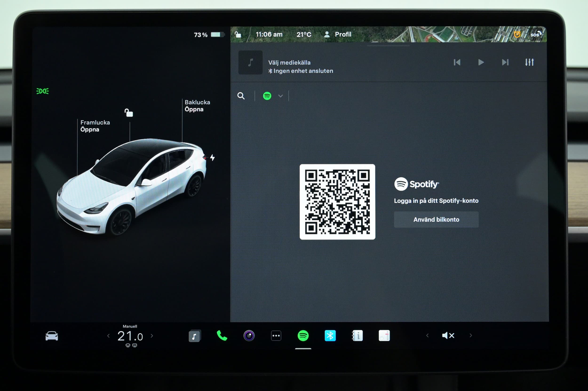Tap the white car model image
This screenshot has height=391, width=588.
click(132, 187)
